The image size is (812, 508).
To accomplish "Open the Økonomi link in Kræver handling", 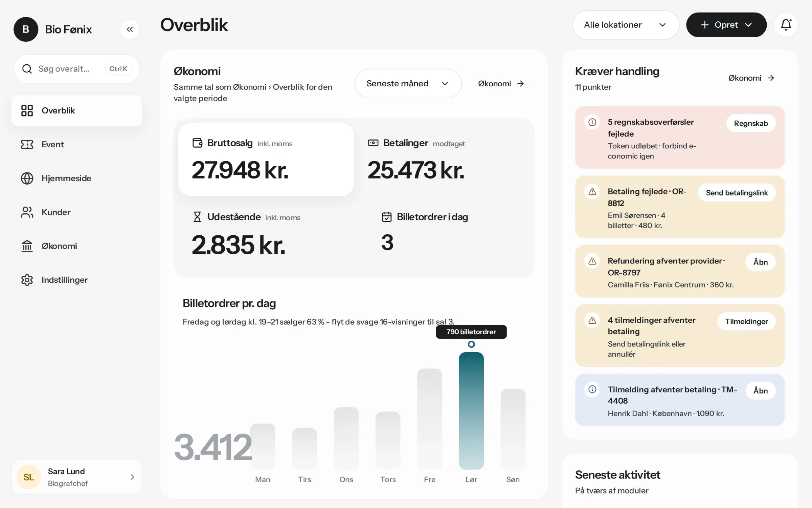I will point(751,78).
